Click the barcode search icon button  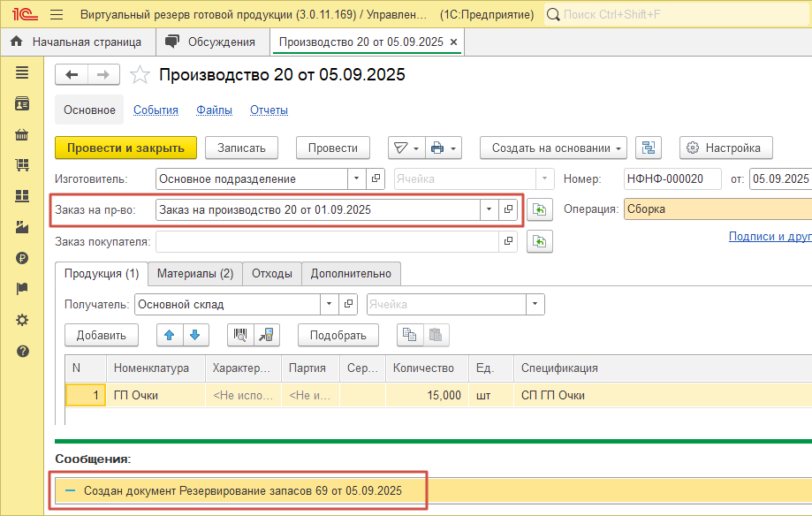pyautogui.click(x=239, y=335)
